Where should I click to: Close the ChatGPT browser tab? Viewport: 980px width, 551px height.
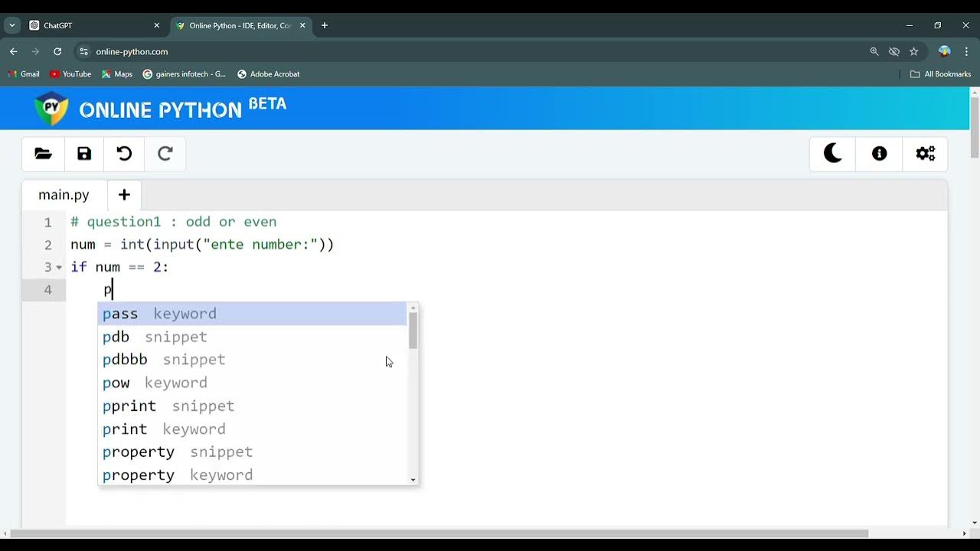[x=157, y=25]
